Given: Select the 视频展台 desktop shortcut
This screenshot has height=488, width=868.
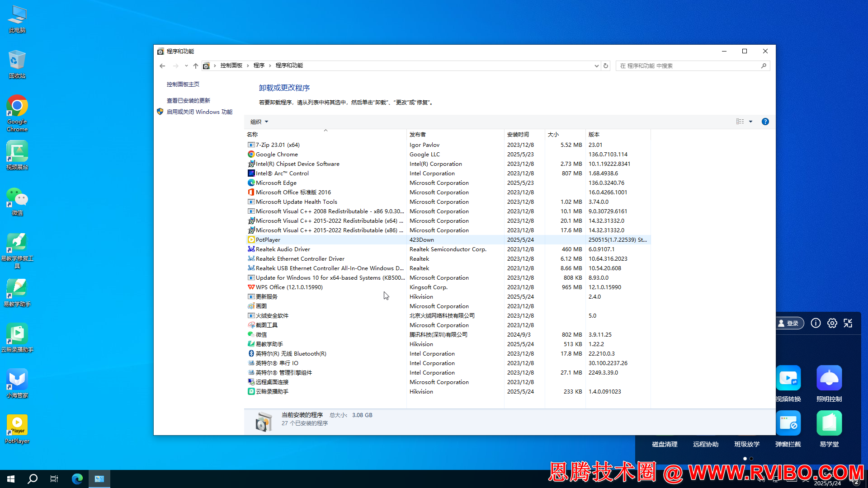Looking at the screenshot, I should tap(17, 155).
